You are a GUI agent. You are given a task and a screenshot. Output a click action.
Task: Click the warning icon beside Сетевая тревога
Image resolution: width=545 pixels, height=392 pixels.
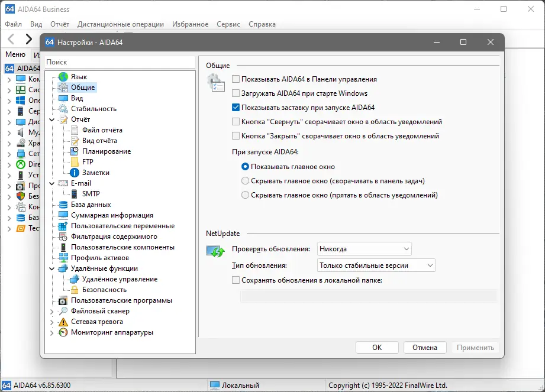point(63,322)
